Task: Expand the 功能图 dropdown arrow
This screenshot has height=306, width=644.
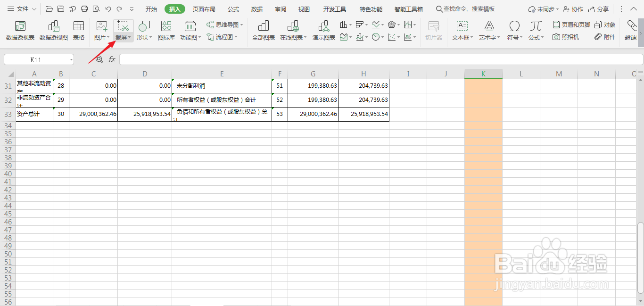Action: pos(199,38)
